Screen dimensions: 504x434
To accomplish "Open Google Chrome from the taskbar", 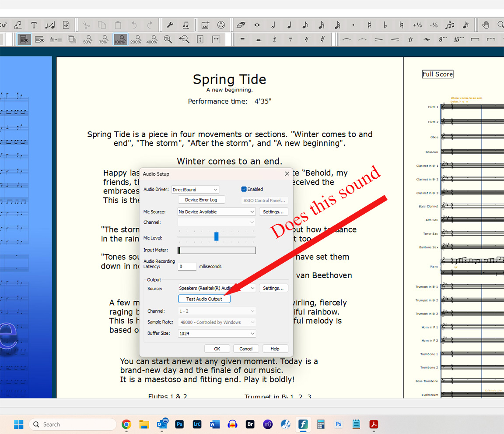I will coord(126,424).
